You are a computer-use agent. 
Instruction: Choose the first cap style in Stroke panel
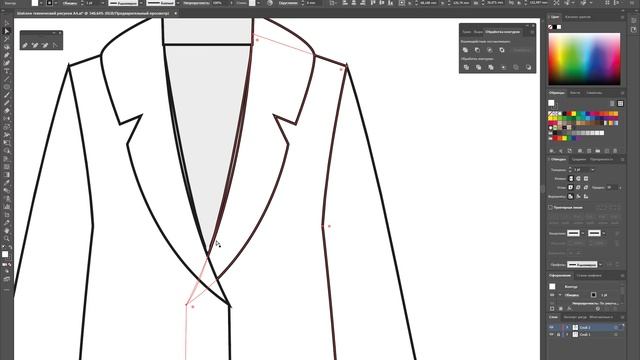click(x=571, y=178)
